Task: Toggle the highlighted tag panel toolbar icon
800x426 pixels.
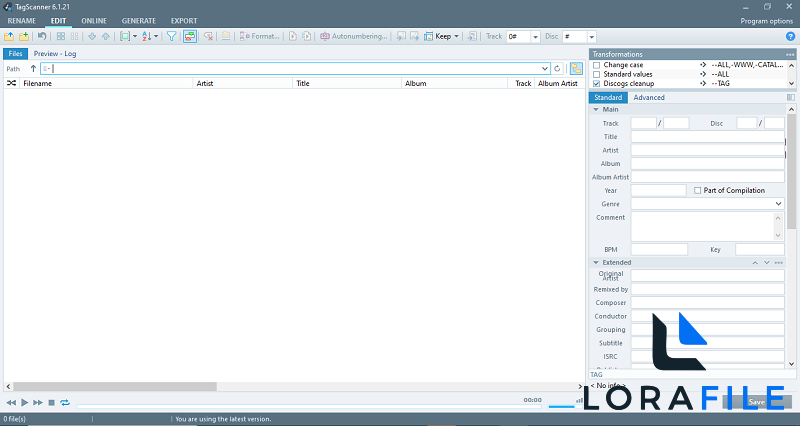Action: [x=190, y=36]
